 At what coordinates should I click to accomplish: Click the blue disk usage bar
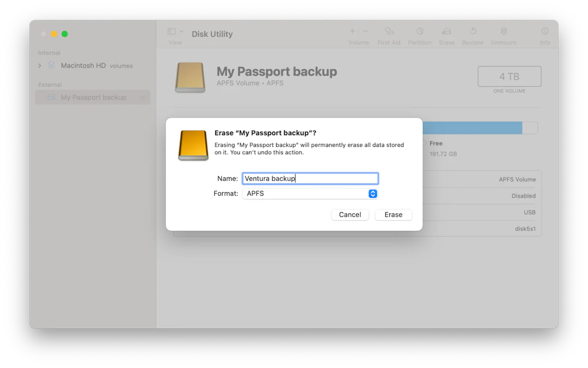[x=471, y=128]
